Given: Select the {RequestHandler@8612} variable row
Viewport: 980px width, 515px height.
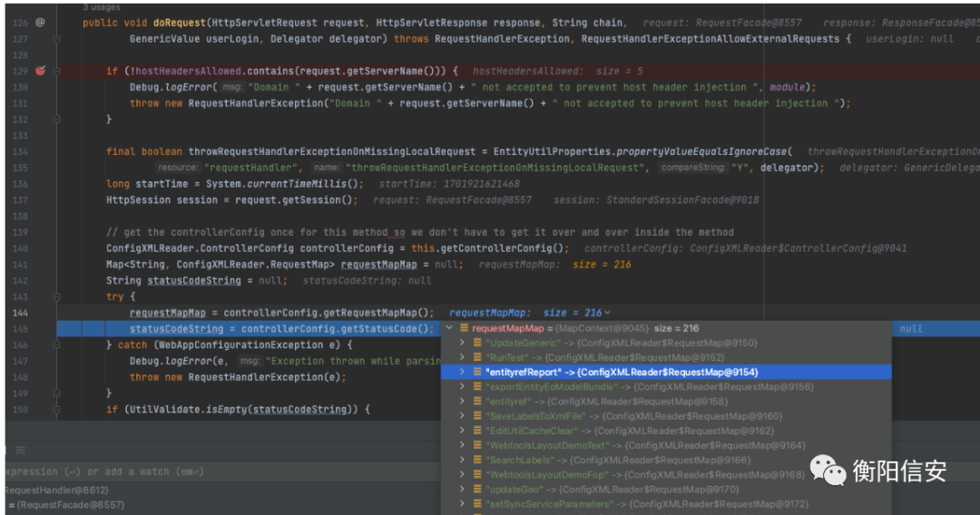Looking at the screenshot, I should point(222,490).
